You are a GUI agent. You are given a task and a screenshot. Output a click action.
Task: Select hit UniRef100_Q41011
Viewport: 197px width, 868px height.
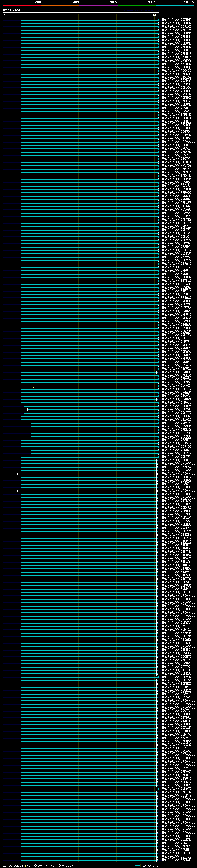click(177, 419)
